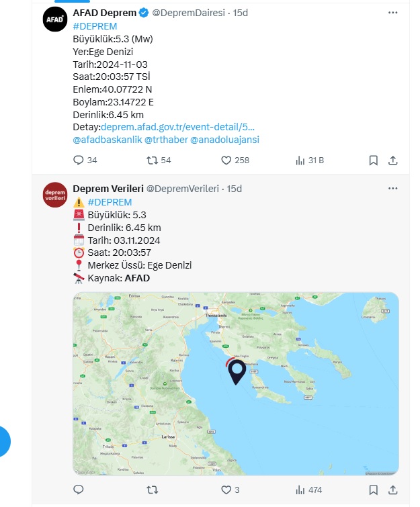Like the AFAD Deprem tweet
420x507 pixels.
point(226,160)
